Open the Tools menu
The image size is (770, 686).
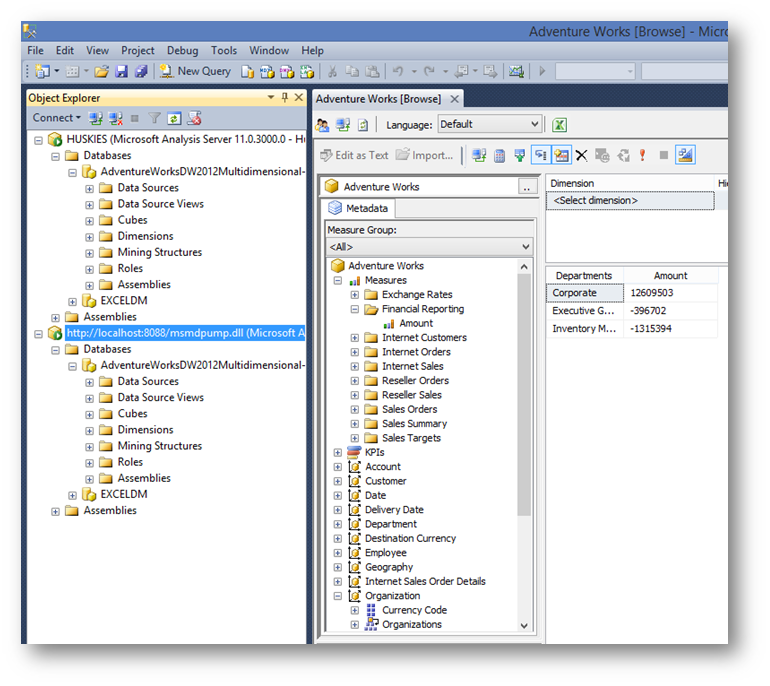tap(224, 51)
